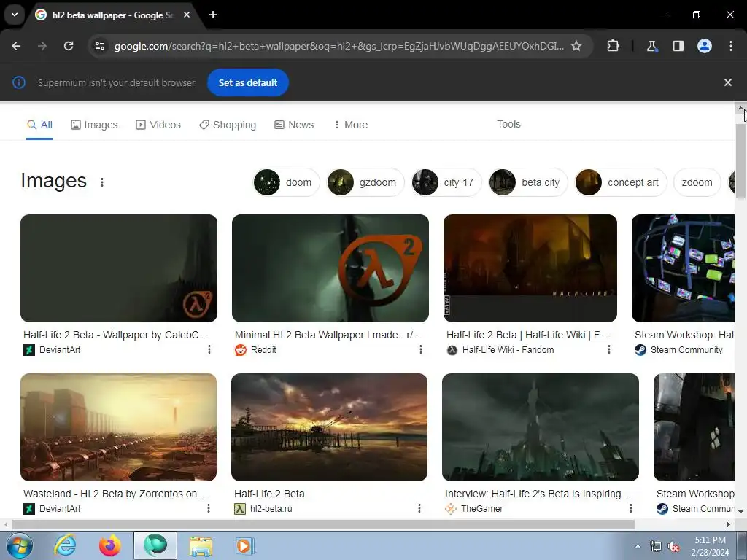Go back using the browser back arrow
Screen dimensions: 747x560
click(16, 46)
